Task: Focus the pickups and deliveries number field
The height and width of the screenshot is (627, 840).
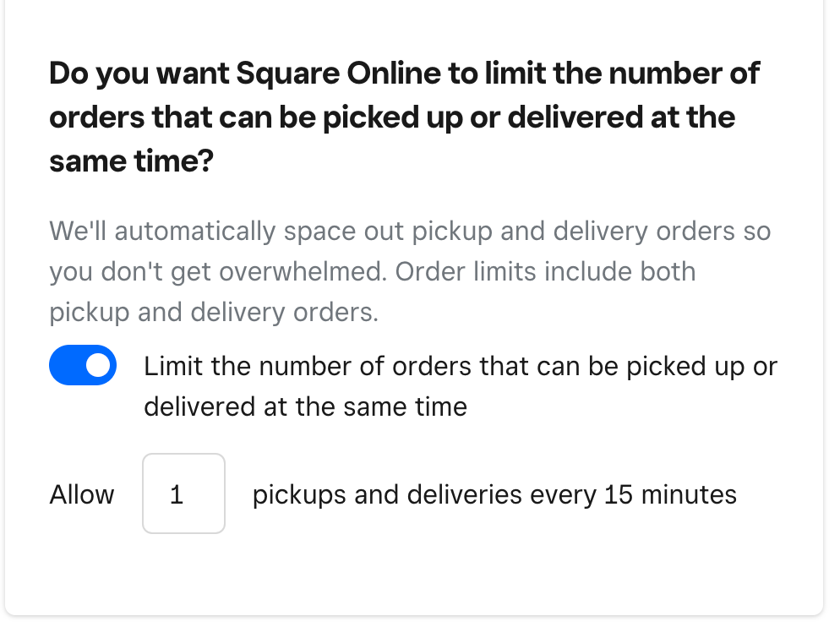Action: 183,494
